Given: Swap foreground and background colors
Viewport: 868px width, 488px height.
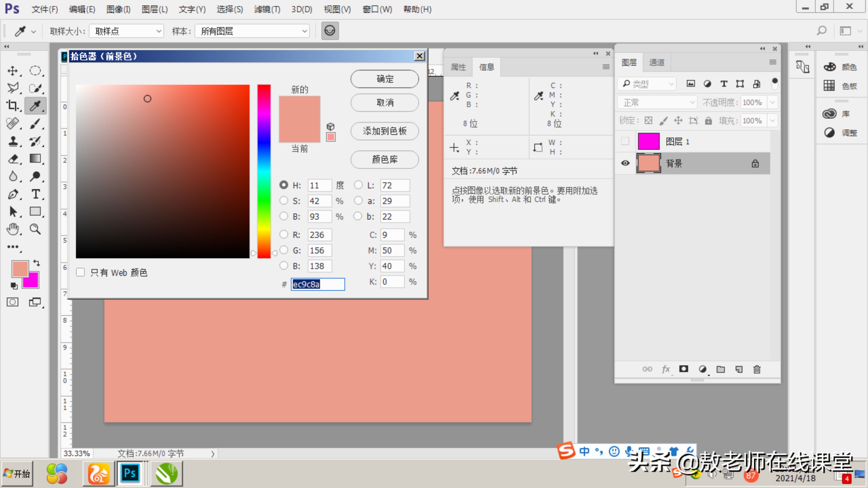Looking at the screenshot, I should (x=37, y=263).
